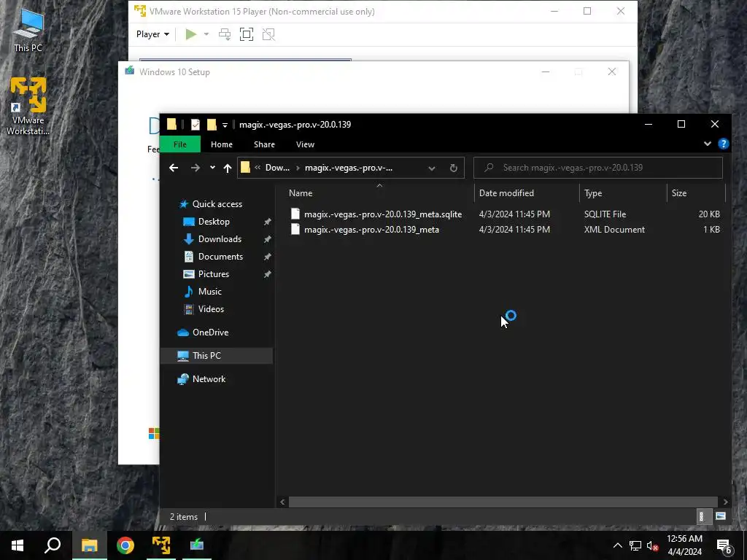Click File Explorer taskbar icon
Screen dimensions: 747x560
89,545
